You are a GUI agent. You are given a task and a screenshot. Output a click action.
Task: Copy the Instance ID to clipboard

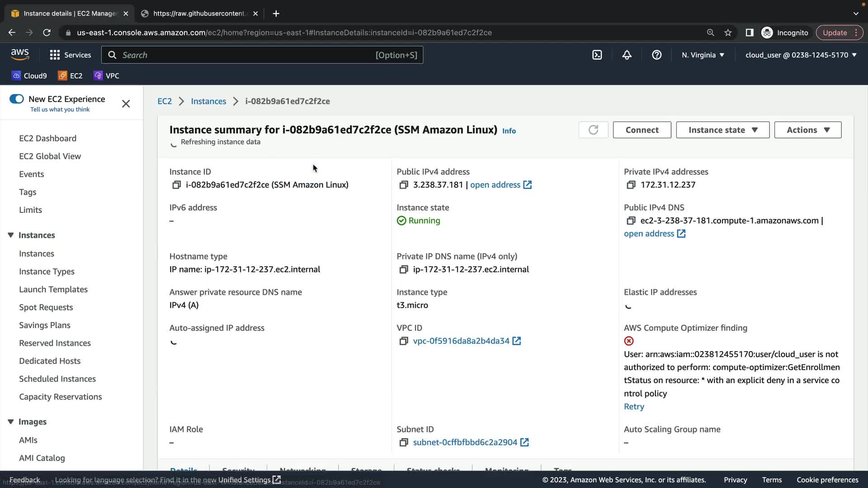[x=176, y=185]
